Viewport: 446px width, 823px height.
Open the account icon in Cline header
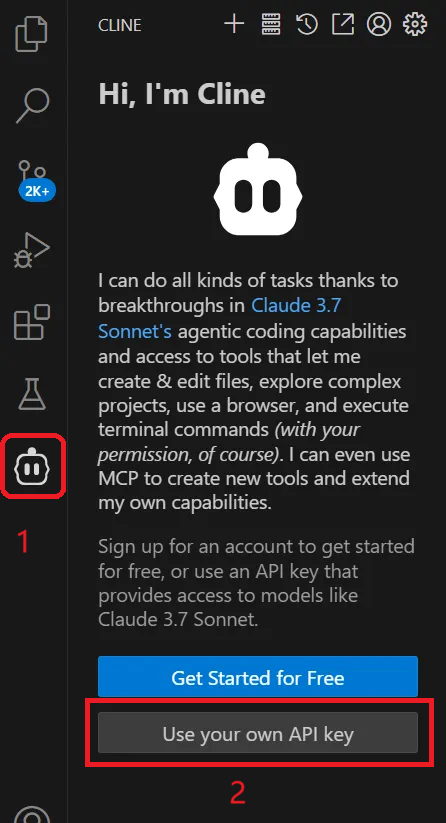pos(379,24)
